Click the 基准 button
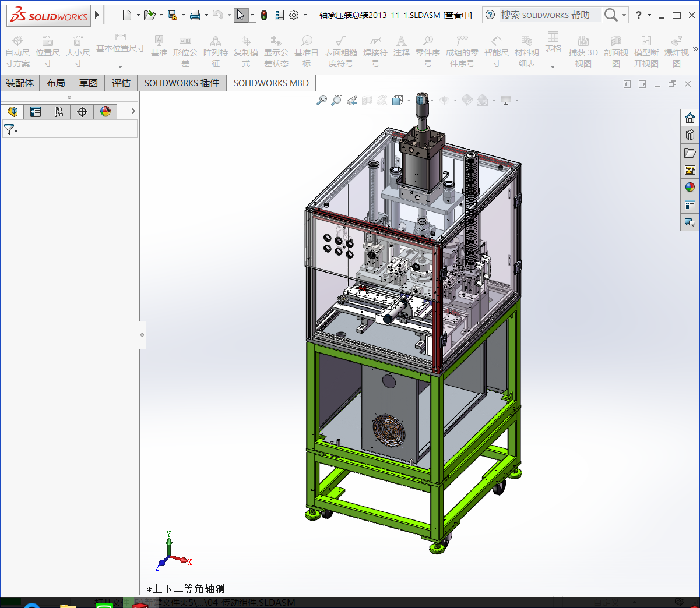Viewport: 700px width, 608px height. pos(159,46)
